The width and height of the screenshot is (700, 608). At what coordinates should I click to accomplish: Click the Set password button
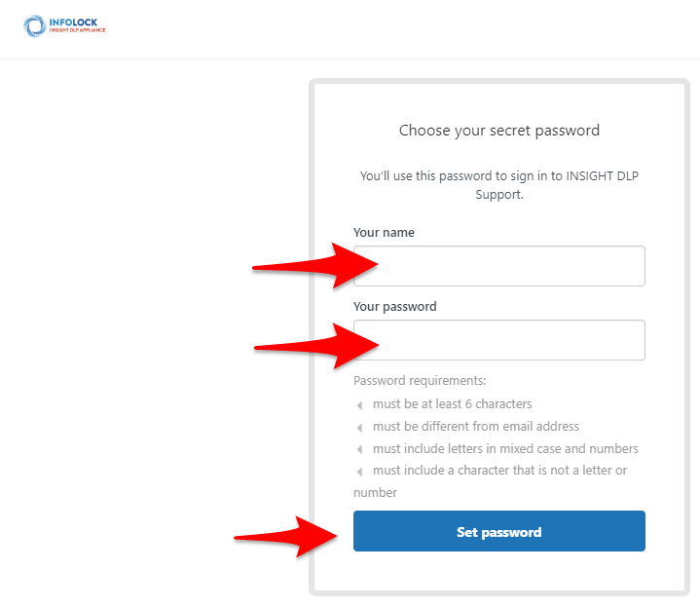pyautogui.click(x=499, y=531)
